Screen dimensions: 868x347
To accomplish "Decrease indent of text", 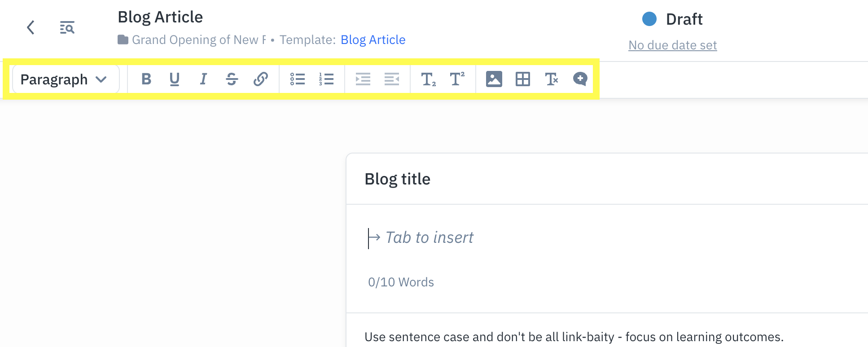I will click(392, 79).
